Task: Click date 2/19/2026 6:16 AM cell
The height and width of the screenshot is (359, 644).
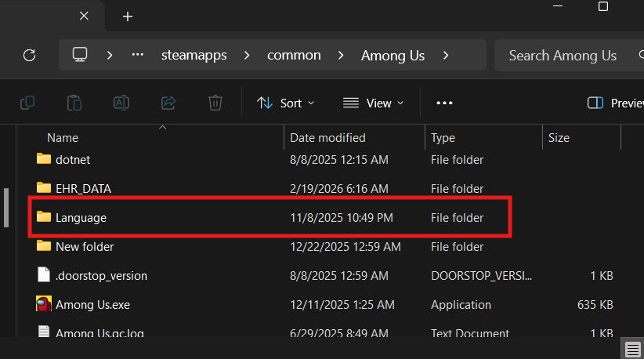Action: pos(338,189)
